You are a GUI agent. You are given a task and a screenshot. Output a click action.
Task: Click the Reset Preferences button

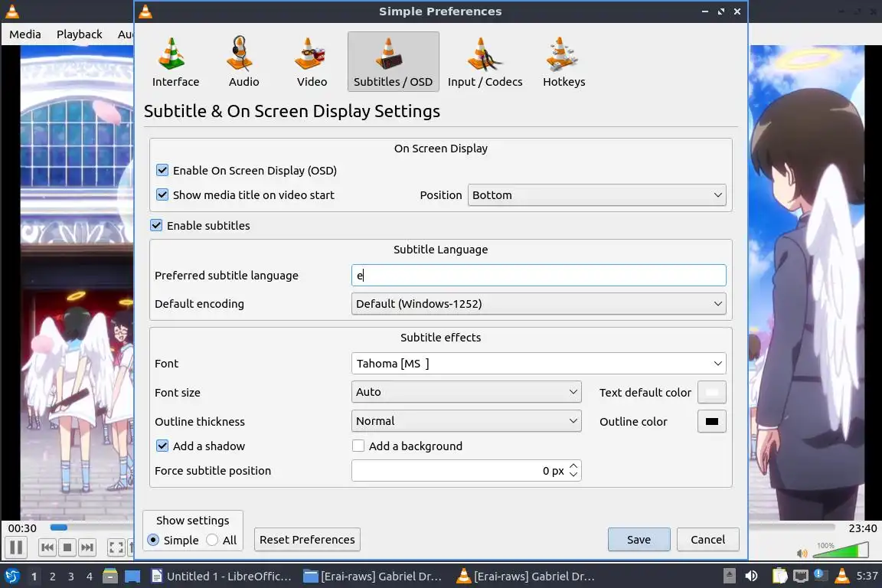tap(307, 540)
